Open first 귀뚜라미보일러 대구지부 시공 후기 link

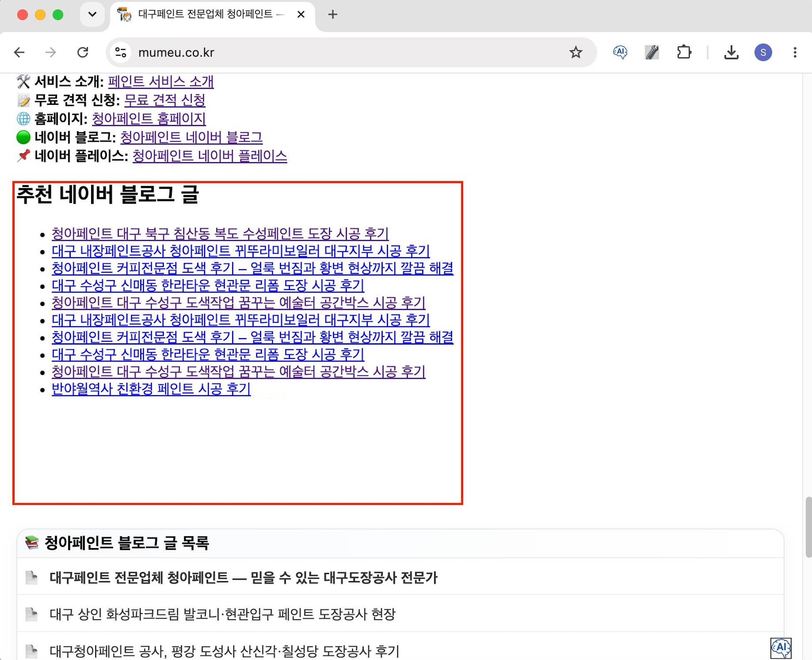point(240,251)
